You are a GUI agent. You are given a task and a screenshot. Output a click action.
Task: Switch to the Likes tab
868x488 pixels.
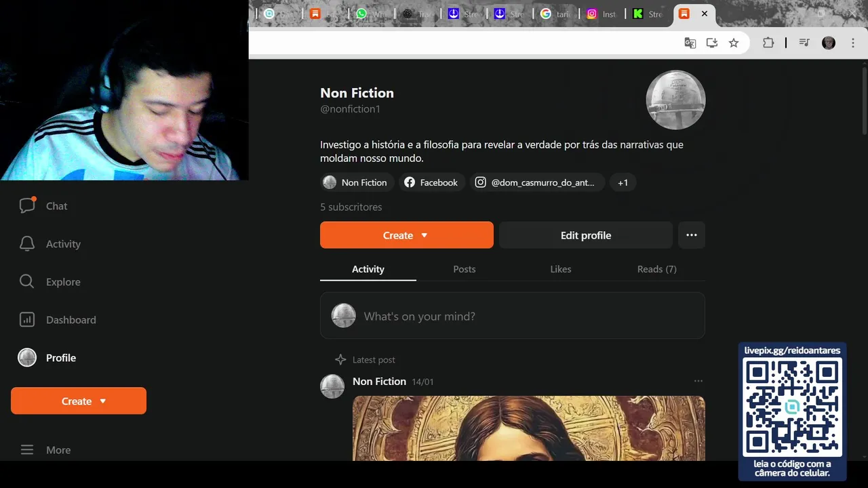pos(561,269)
